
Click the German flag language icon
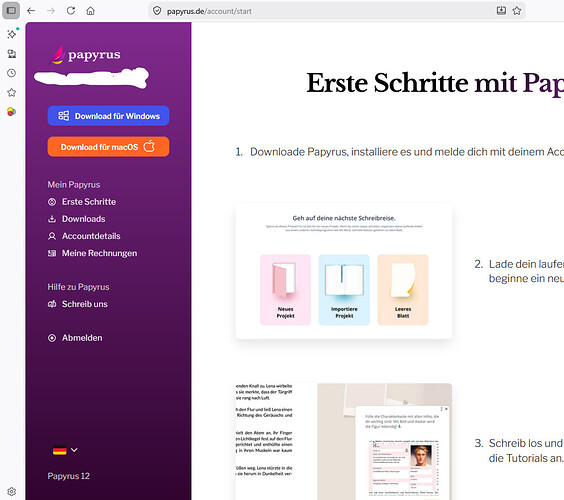(60, 450)
